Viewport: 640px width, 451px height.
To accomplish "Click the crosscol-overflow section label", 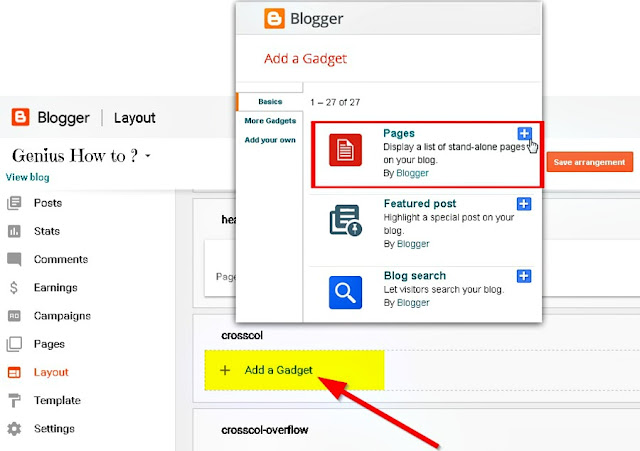I will pos(264,430).
